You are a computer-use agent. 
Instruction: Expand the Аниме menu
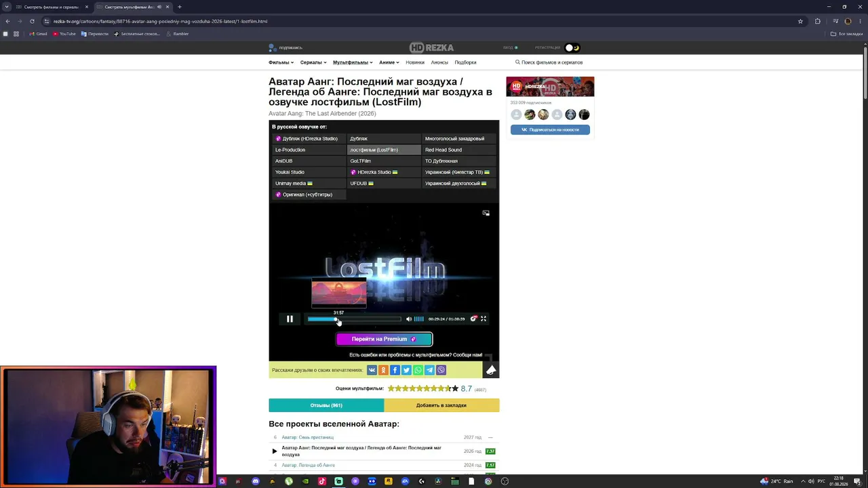389,62
